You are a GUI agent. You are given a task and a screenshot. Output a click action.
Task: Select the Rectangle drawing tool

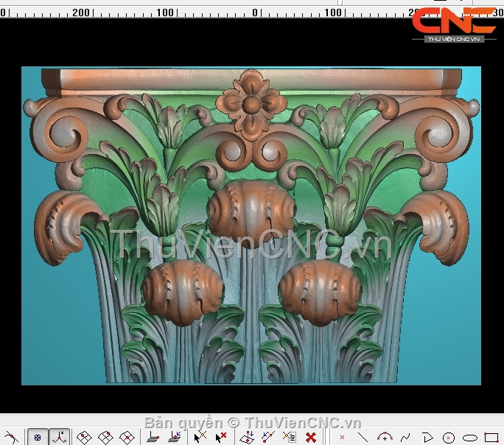491,437
